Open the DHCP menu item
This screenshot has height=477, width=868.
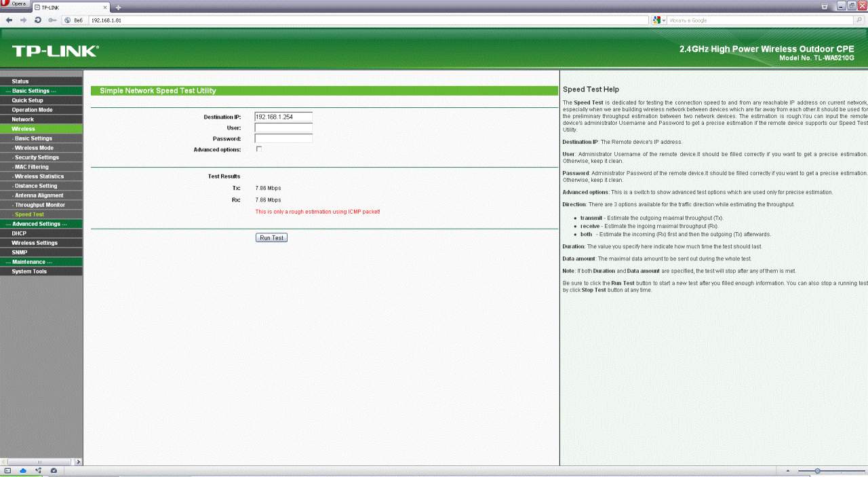(x=41, y=233)
